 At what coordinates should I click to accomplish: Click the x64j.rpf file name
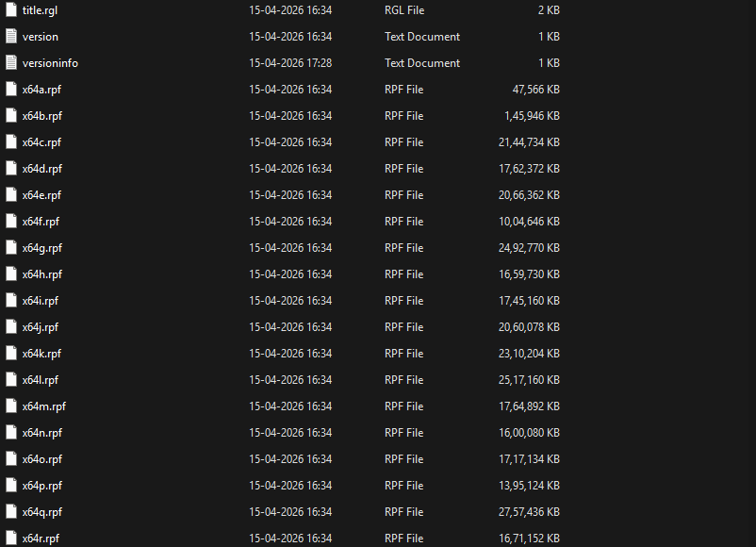[x=40, y=327]
